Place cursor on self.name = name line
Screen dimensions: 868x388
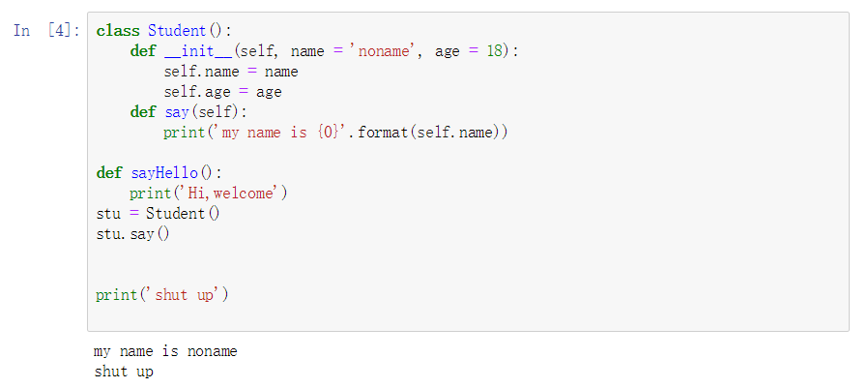(x=230, y=72)
